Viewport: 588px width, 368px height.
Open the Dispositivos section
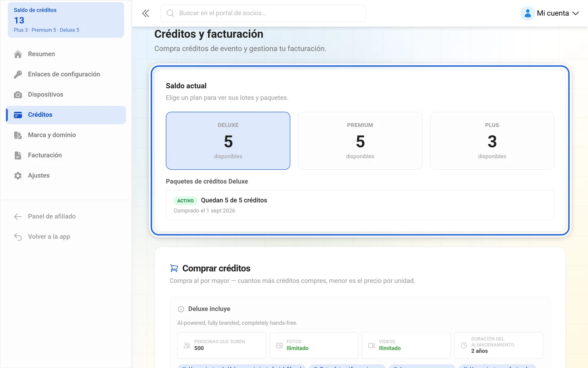click(66, 95)
